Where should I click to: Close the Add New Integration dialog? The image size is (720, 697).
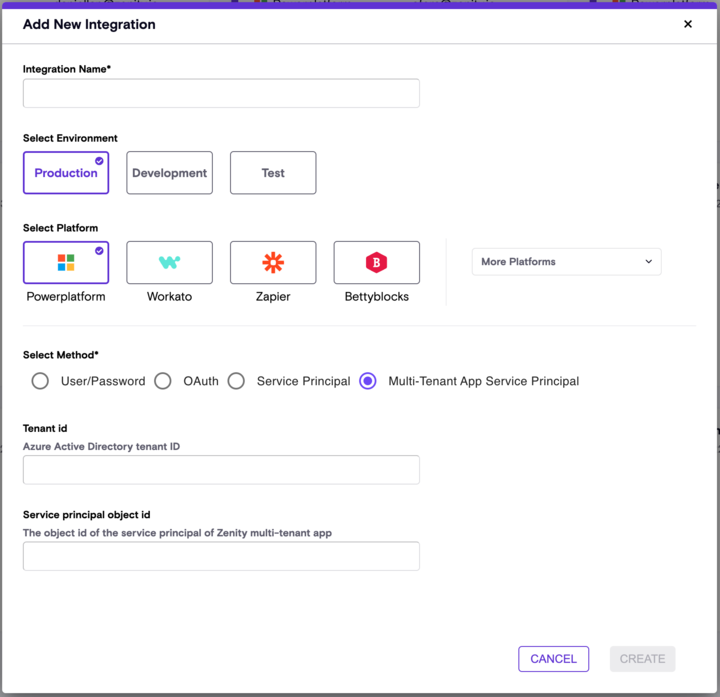(688, 24)
